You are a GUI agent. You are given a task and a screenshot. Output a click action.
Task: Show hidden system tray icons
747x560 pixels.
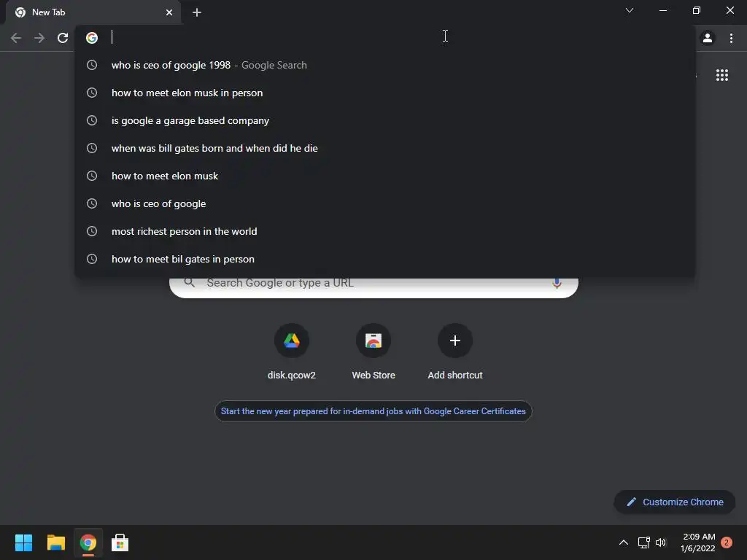coord(623,542)
